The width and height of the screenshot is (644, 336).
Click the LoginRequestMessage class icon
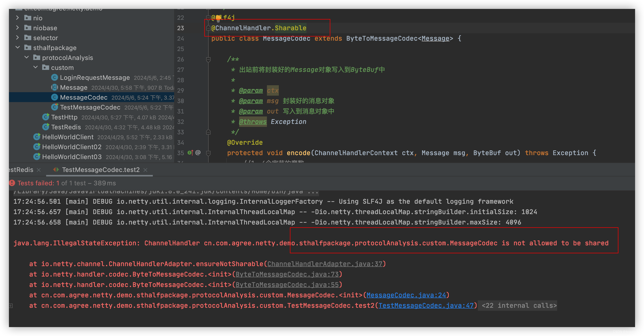coord(55,77)
